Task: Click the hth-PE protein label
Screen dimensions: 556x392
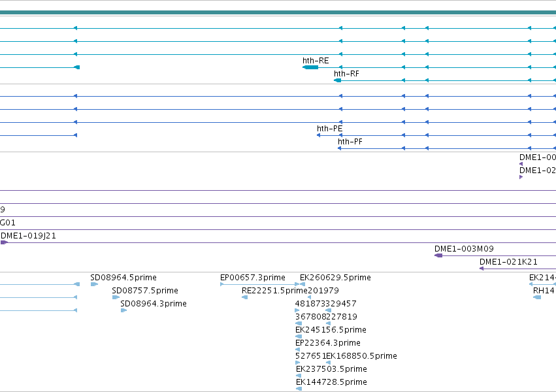Action: [x=330, y=129]
